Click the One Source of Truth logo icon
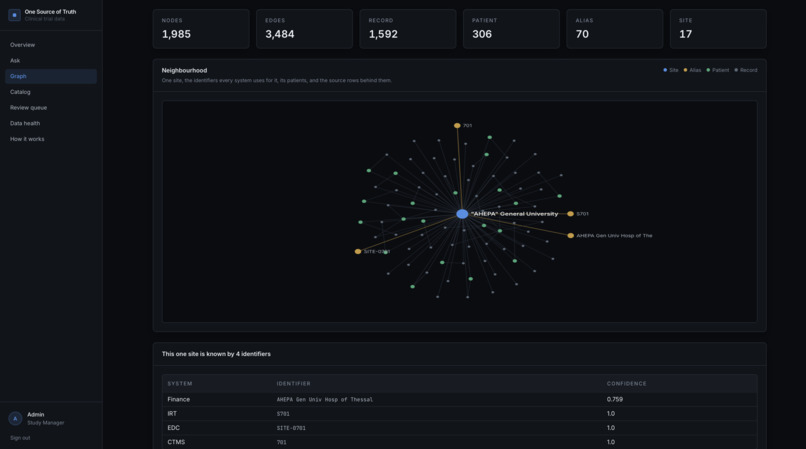806x449 pixels. tap(14, 15)
